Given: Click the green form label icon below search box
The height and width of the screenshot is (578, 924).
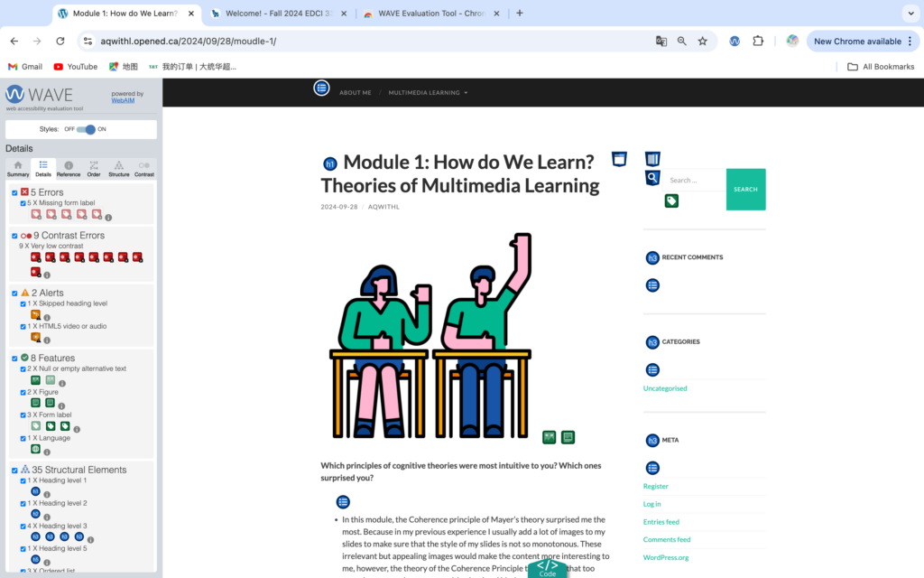Looking at the screenshot, I should point(671,201).
